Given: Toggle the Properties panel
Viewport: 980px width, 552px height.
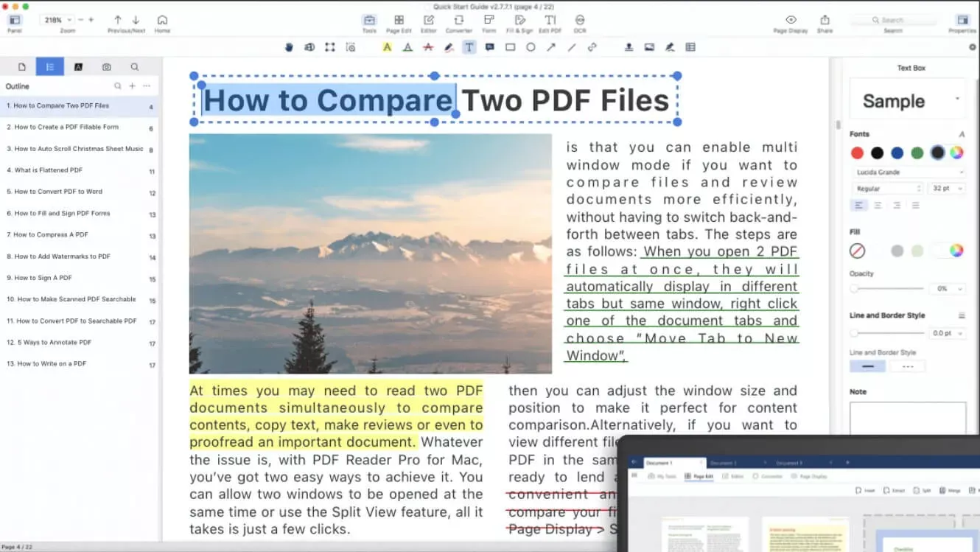Looking at the screenshot, I should tap(962, 24).
